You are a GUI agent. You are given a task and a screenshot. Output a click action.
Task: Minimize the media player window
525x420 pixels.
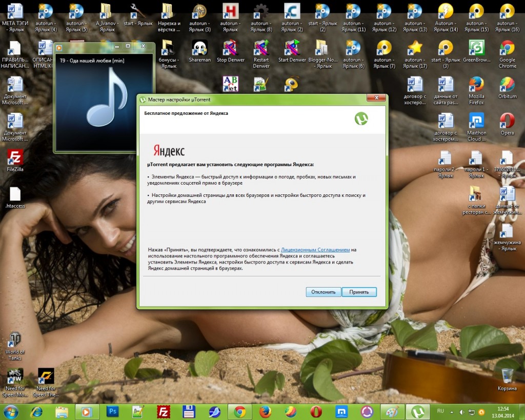coord(116,46)
